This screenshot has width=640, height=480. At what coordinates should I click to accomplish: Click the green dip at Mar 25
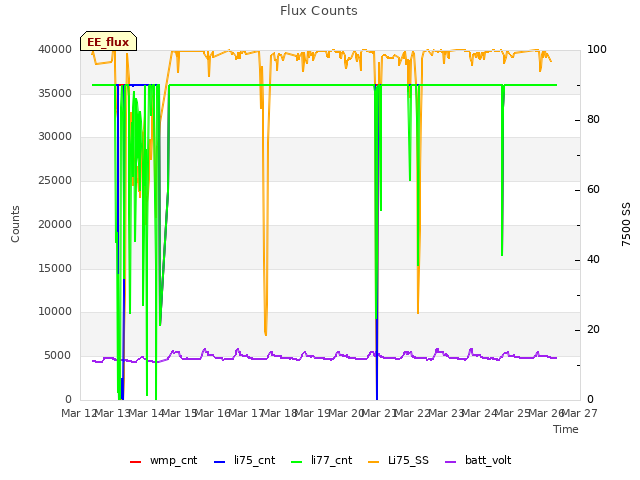[502, 171]
